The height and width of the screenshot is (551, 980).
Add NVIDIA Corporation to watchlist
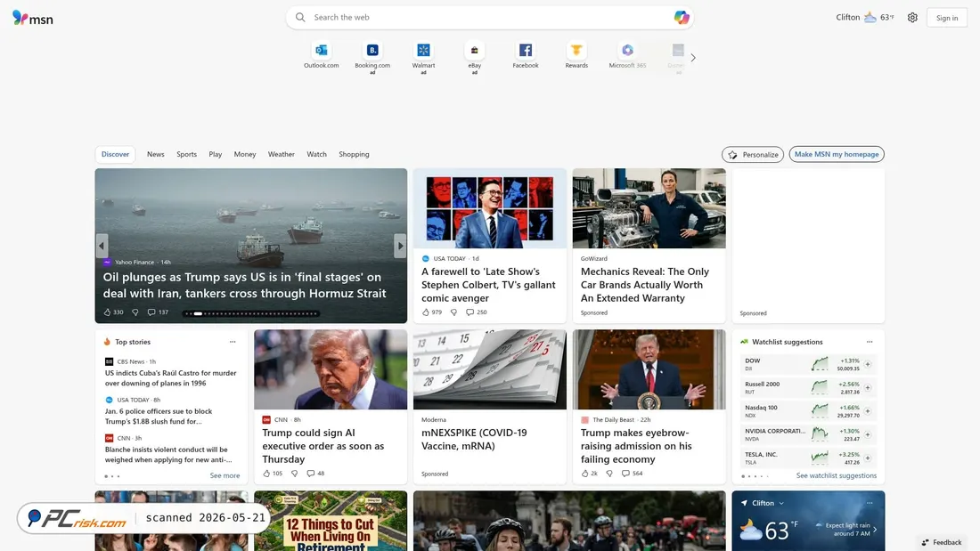(868, 434)
